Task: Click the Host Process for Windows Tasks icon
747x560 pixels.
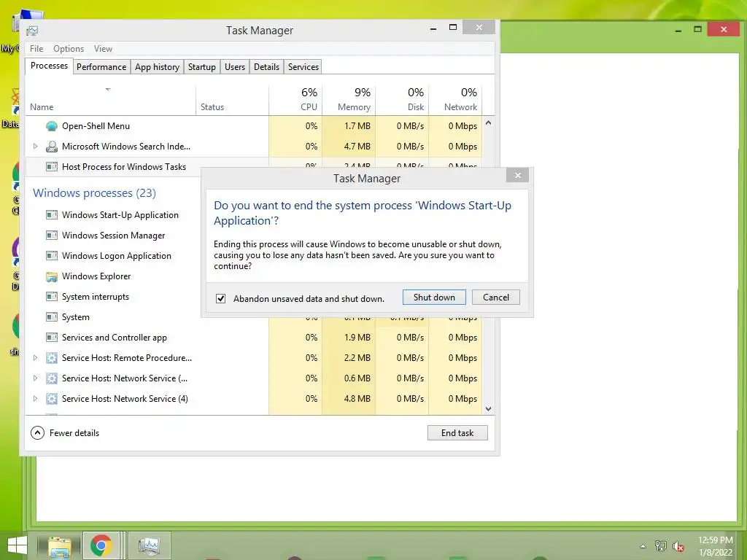Action: pos(52,167)
